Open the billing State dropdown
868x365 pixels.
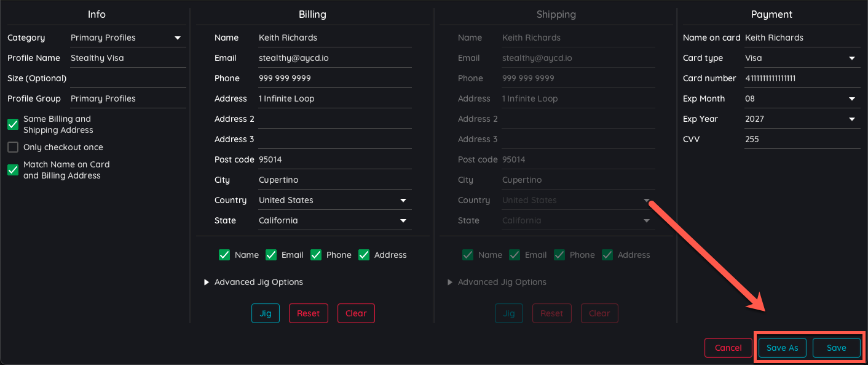click(334, 220)
